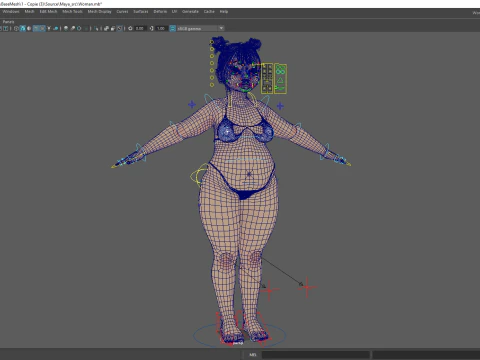Toggle use all lights icon
480x360 pixels.
click(49, 29)
